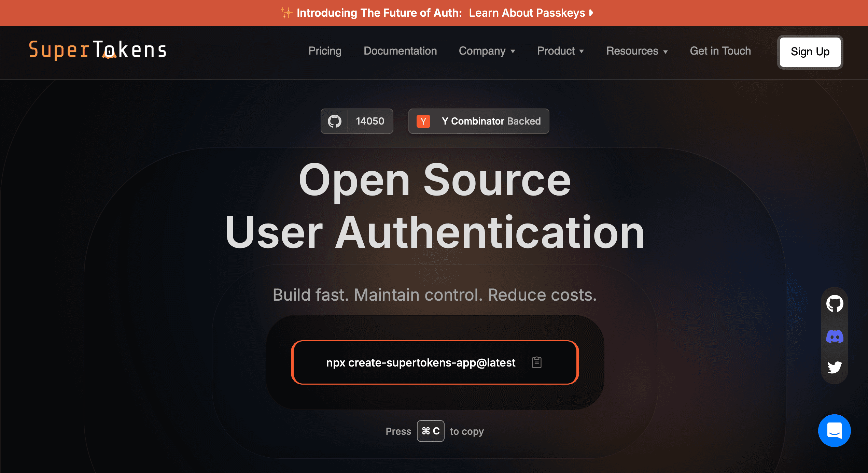
Task: Click the arrow after Learn About Passkeys
Action: tap(591, 13)
